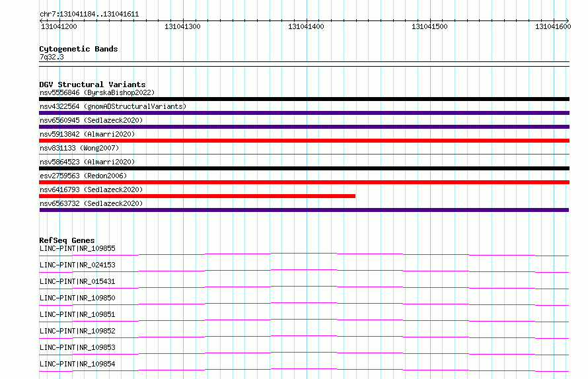588x379 pixels.
Task: Click the thin red line under nsv831133
Action: coord(304,154)
